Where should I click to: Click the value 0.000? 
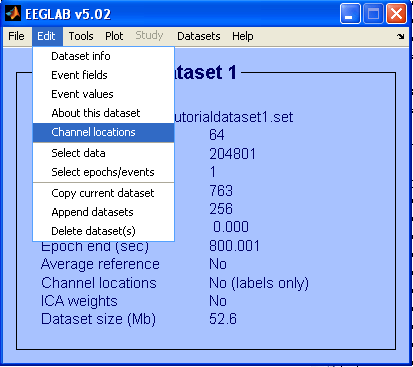(x=231, y=227)
